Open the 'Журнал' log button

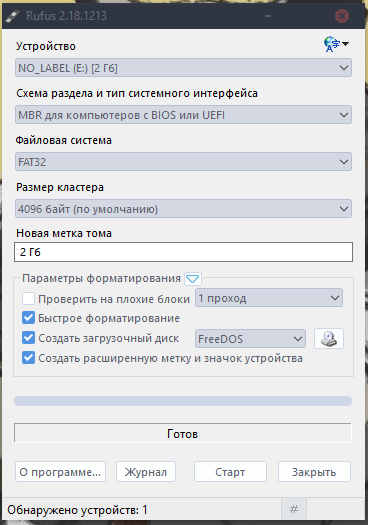pos(146,472)
